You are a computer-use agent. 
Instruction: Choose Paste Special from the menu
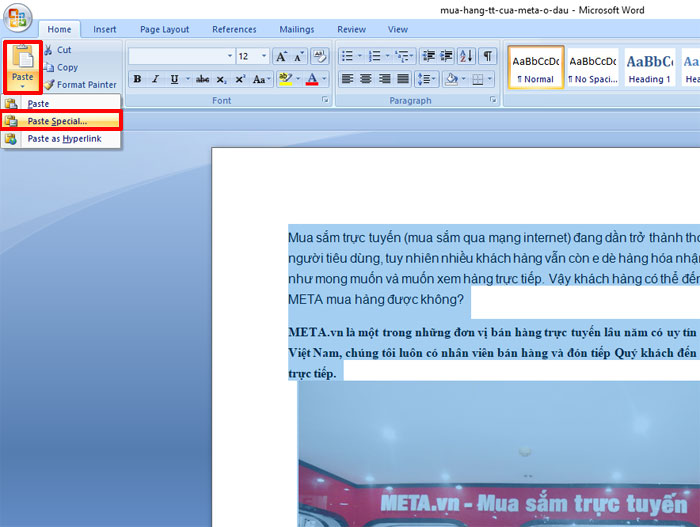[57, 121]
